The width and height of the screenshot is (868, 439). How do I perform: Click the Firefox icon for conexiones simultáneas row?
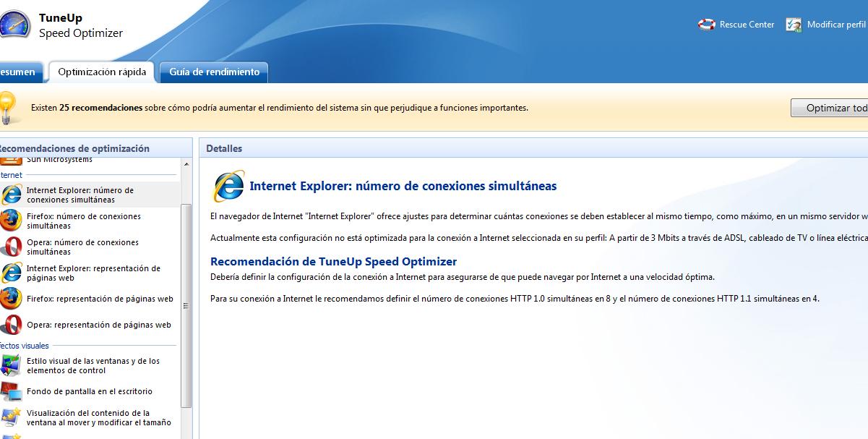(10, 221)
